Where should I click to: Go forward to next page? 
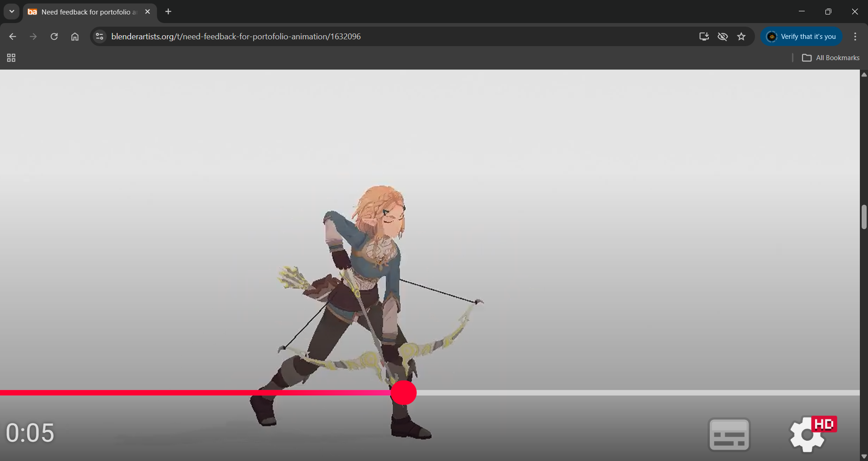pos(33,37)
